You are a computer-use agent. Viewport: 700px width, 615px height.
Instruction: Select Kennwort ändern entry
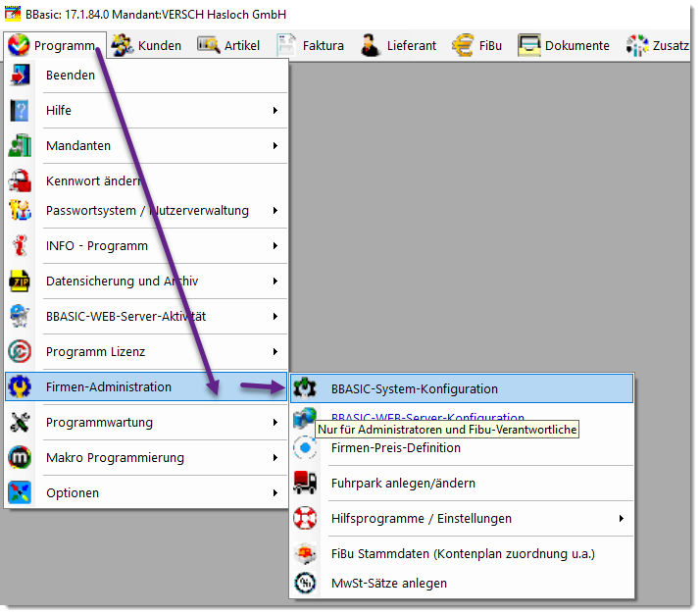coord(146,180)
